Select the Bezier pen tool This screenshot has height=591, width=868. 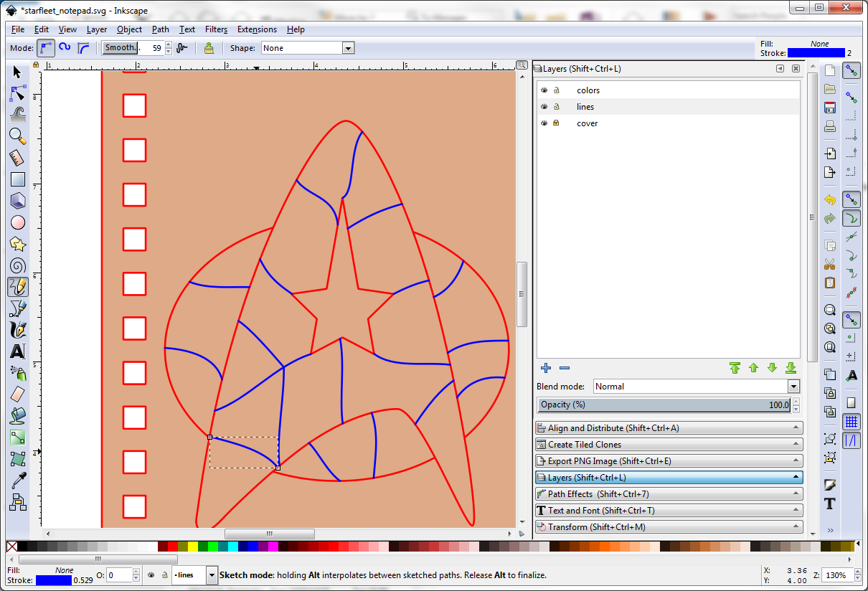[17, 308]
